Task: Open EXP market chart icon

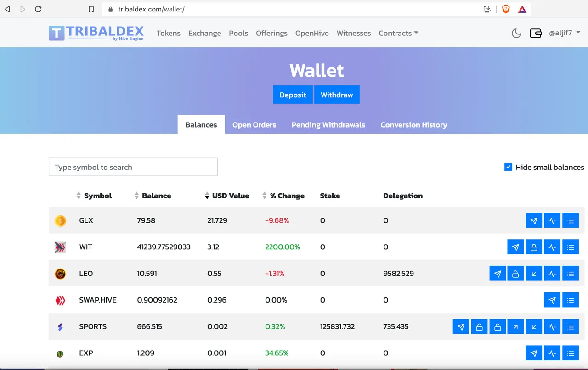Action: click(x=552, y=353)
